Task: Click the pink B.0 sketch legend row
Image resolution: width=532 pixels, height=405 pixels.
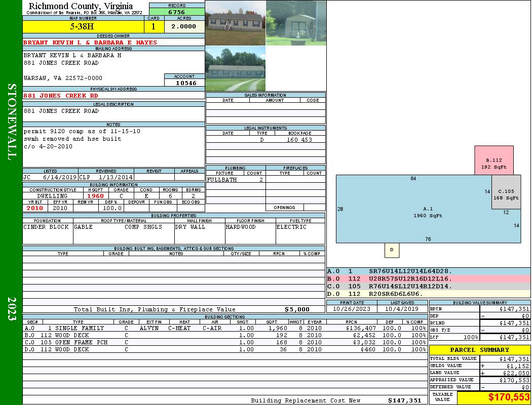Action: coord(428,279)
